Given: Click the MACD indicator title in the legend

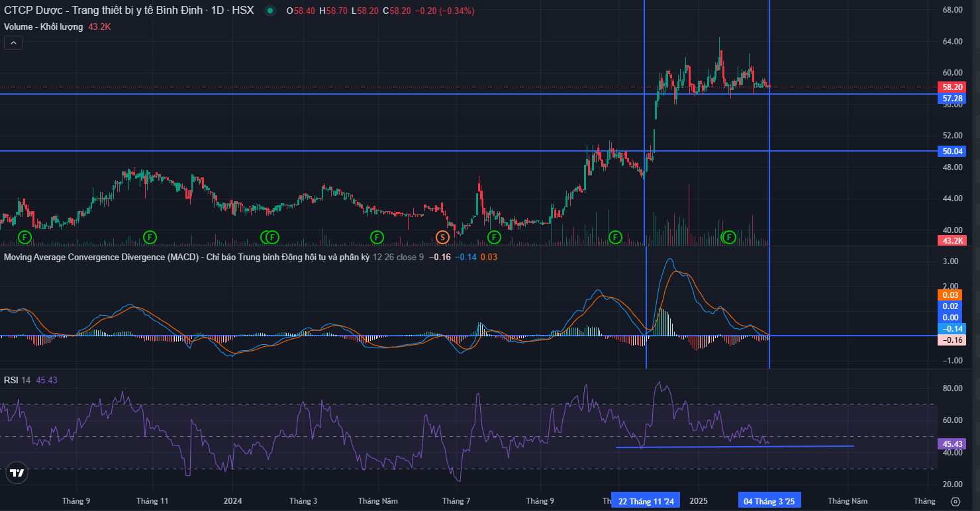Looking at the screenshot, I should pyautogui.click(x=186, y=257).
